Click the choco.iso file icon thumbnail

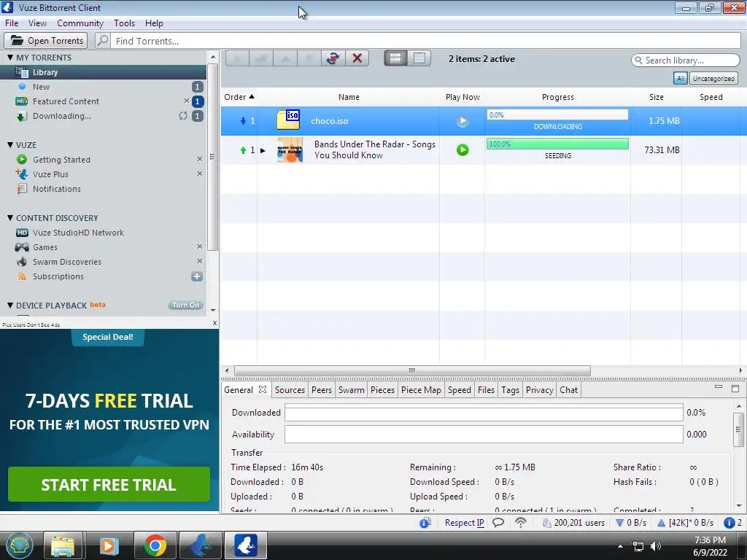tap(289, 120)
